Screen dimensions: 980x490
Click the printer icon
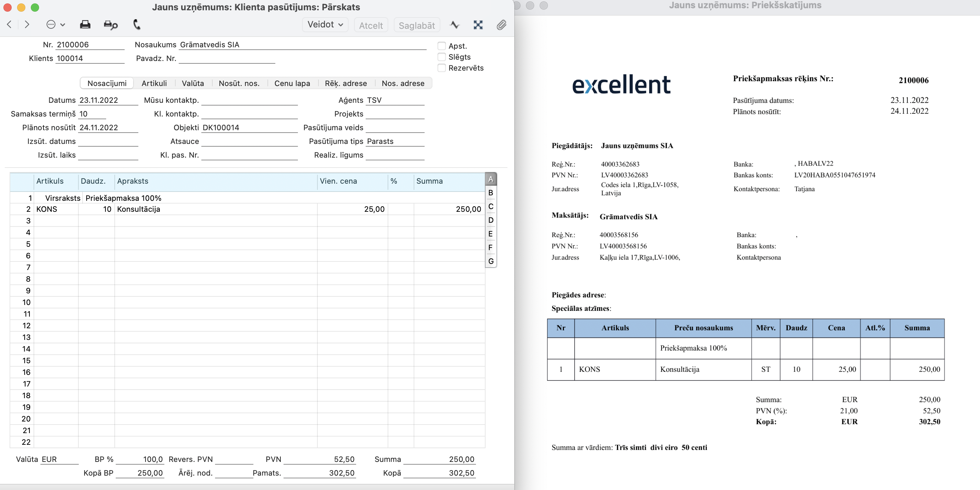point(85,25)
